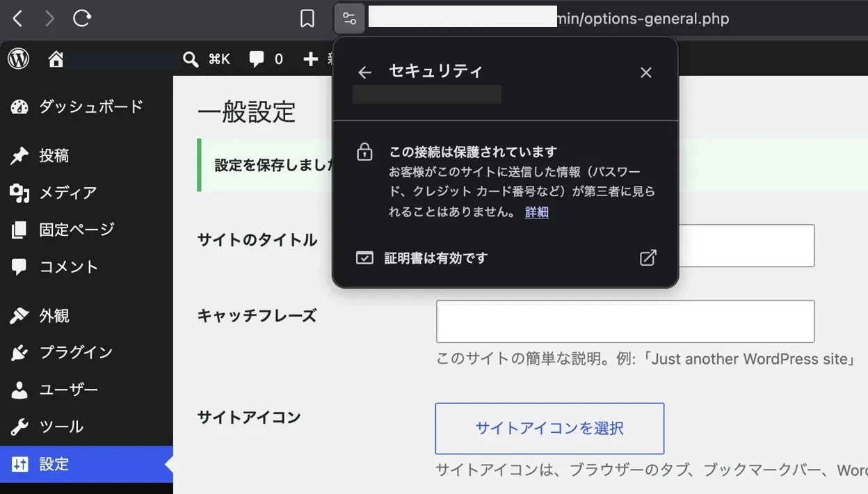Go back in the セキュリティ popup
This screenshot has height=494, width=868.
[x=364, y=72]
